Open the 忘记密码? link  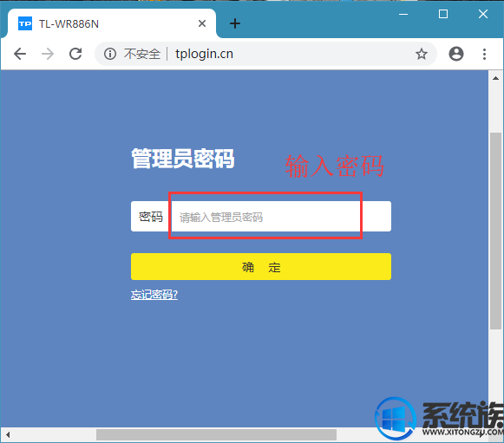pyautogui.click(x=154, y=294)
